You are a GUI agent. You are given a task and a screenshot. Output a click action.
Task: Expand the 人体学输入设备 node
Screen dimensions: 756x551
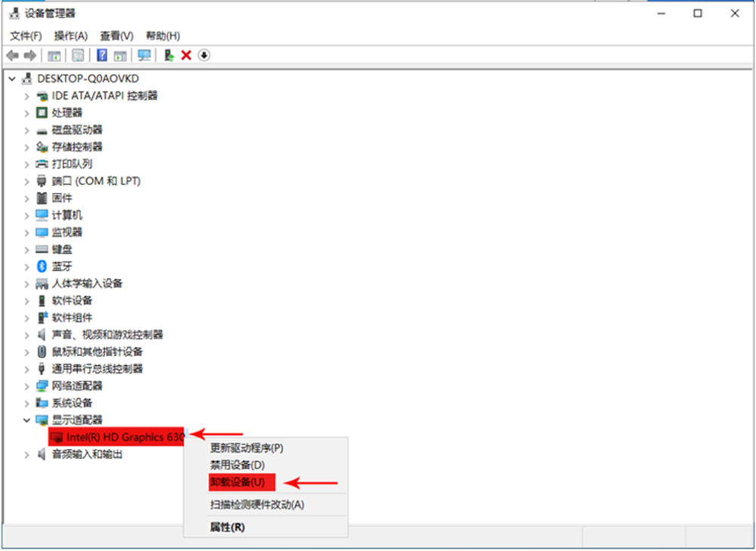coord(27,283)
